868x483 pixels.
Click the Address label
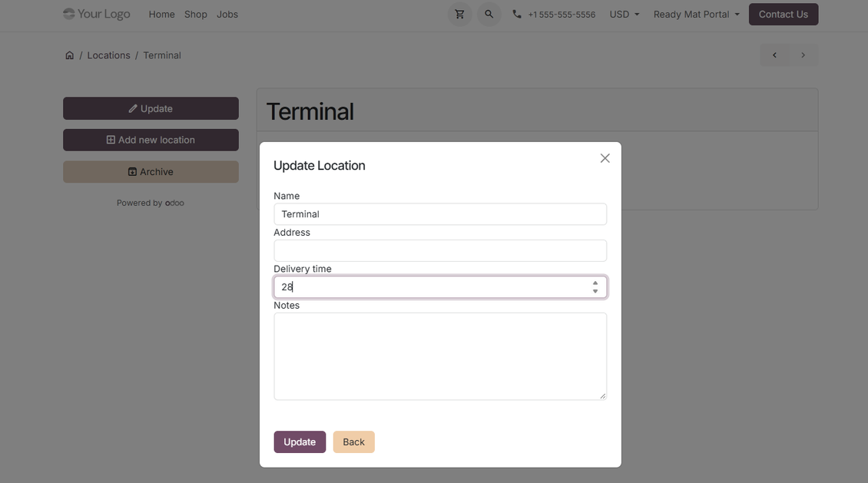pos(292,233)
